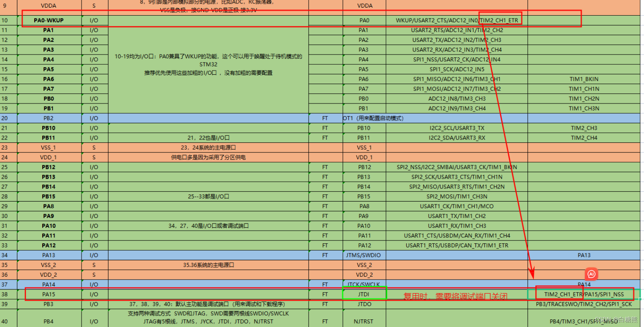This screenshot has height=327, width=644.
Task: Select cell SPI1_MISO/ADC12_IN6/TIM3_CH1
Action: [457, 79]
